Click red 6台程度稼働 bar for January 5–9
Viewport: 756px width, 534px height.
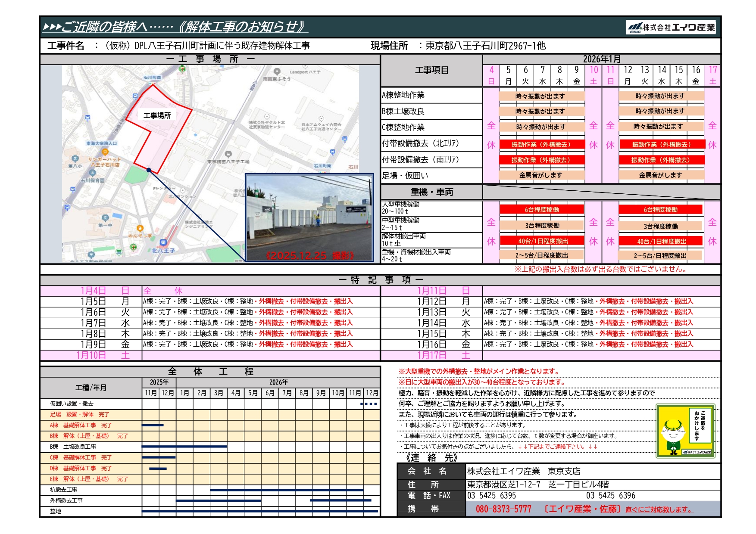coord(541,210)
